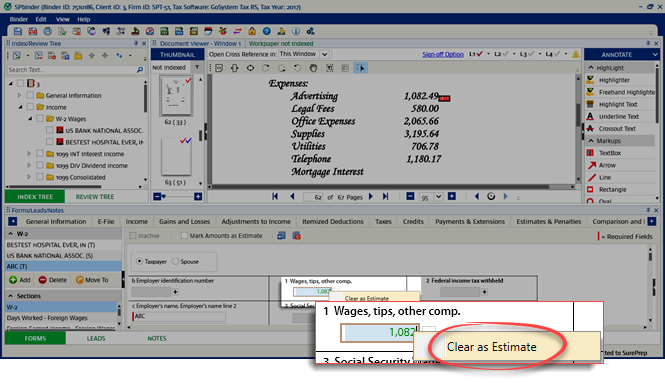
Task: Check the US BANK NATIONAL ASSOC. checkbox
Action: pos(50,130)
